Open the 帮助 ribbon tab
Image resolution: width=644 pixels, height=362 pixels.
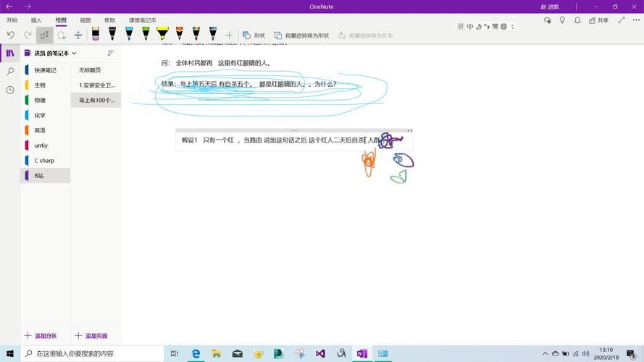click(109, 20)
